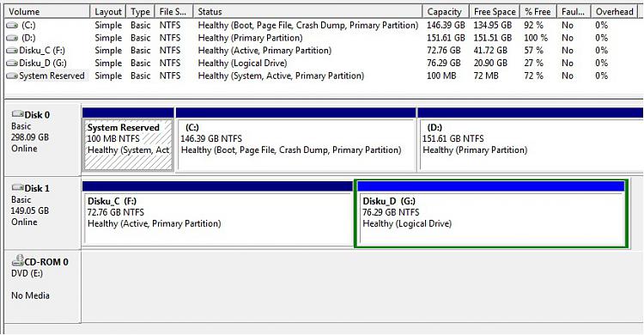Viewport: 644px width, 335px height.
Task: Sort by the Overhead column header
Action: (616, 11)
